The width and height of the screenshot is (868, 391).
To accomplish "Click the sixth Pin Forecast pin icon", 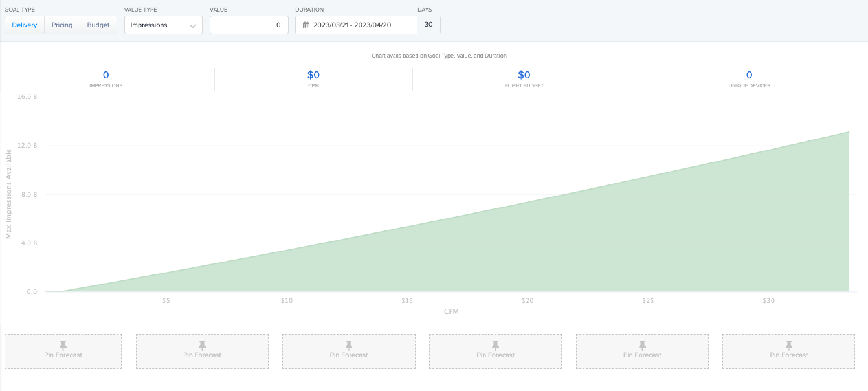I will [789, 345].
